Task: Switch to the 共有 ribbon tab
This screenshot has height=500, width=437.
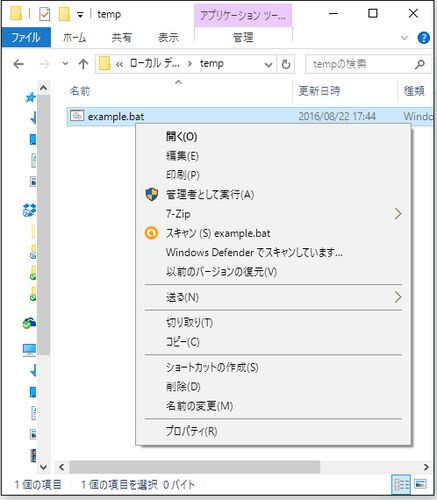Action: point(122,37)
